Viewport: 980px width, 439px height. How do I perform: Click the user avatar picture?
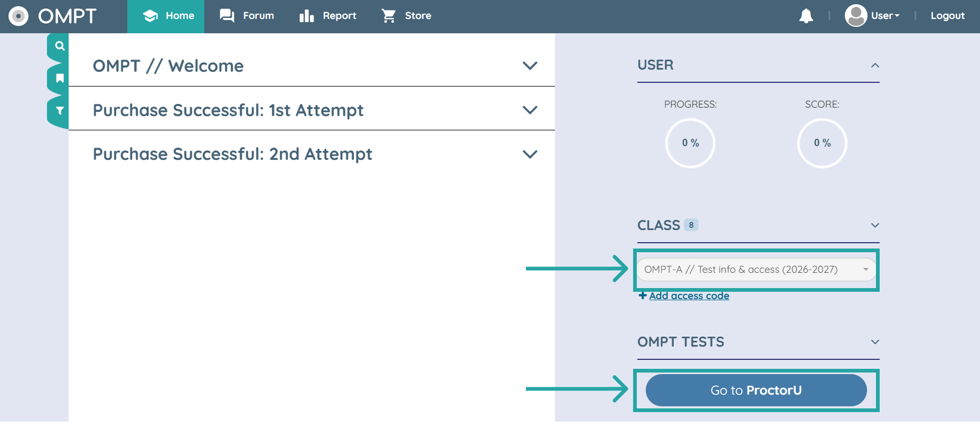pyautogui.click(x=855, y=15)
